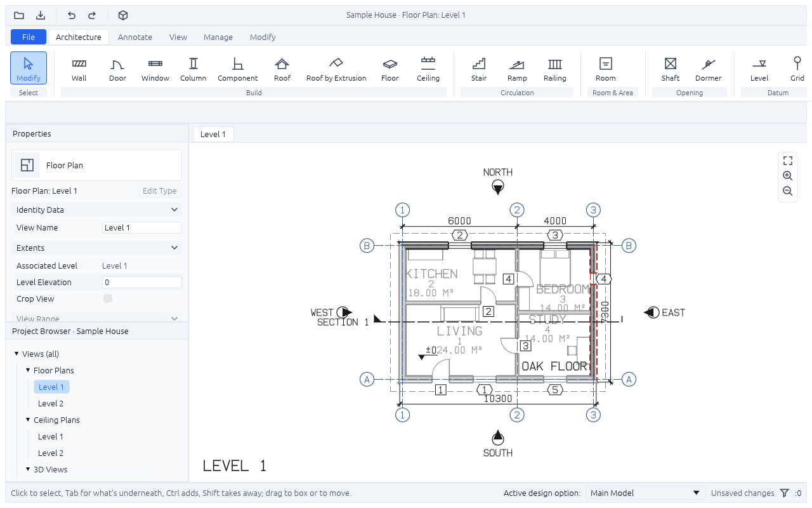Zoom out of the floor plan
The height and width of the screenshot is (508, 812).
point(788,191)
